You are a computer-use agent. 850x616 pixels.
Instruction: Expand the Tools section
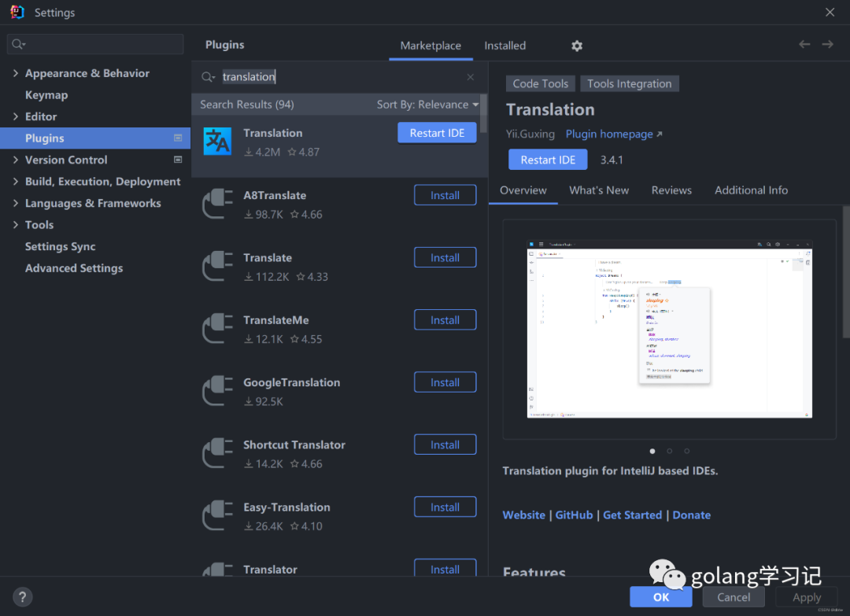15,225
